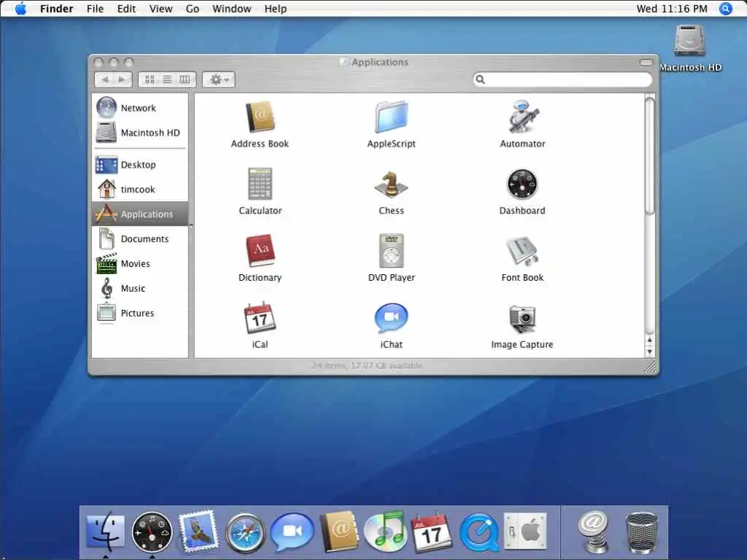Click the Finder icon in the Dock

coord(105,531)
